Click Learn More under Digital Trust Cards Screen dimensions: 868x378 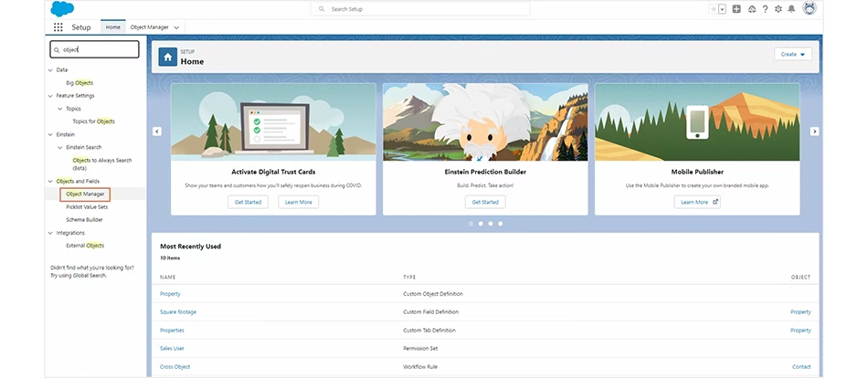pos(299,202)
